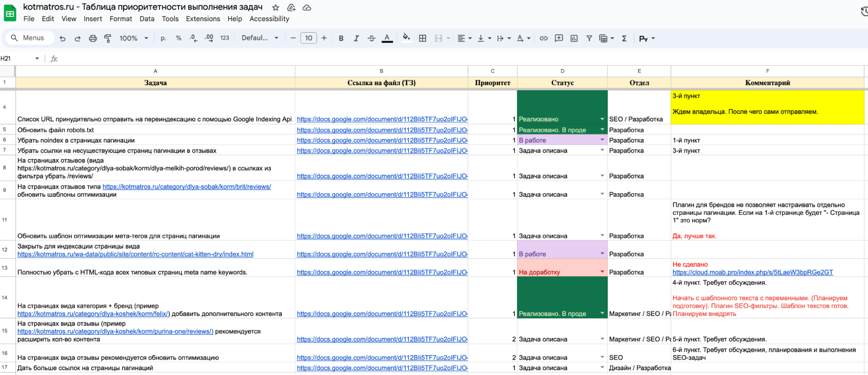Open the Functions sigma icon
The height and width of the screenshot is (375, 868).
pos(624,38)
